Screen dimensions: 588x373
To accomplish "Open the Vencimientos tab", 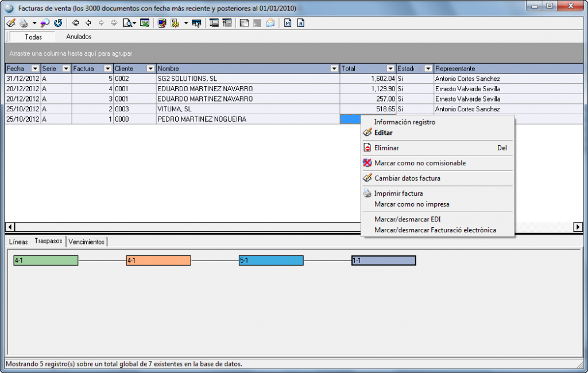I will click(86, 242).
